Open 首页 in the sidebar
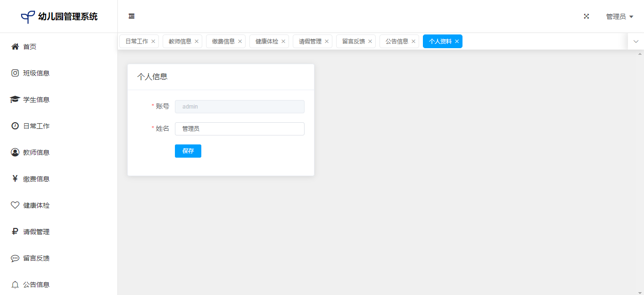Image resolution: width=644 pixels, height=295 pixels. point(58,47)
